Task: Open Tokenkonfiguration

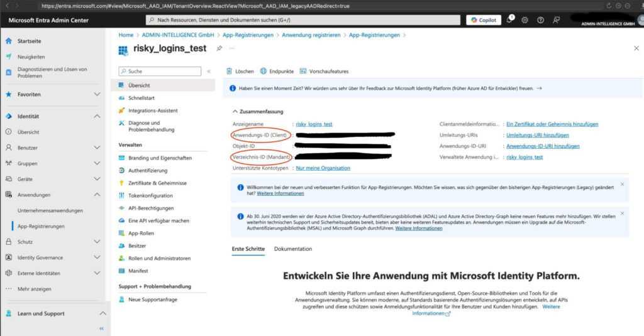Action: tap(150, 196)
